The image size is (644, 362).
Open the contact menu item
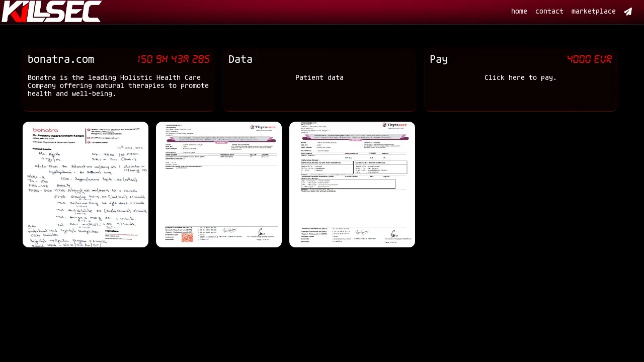549,12
